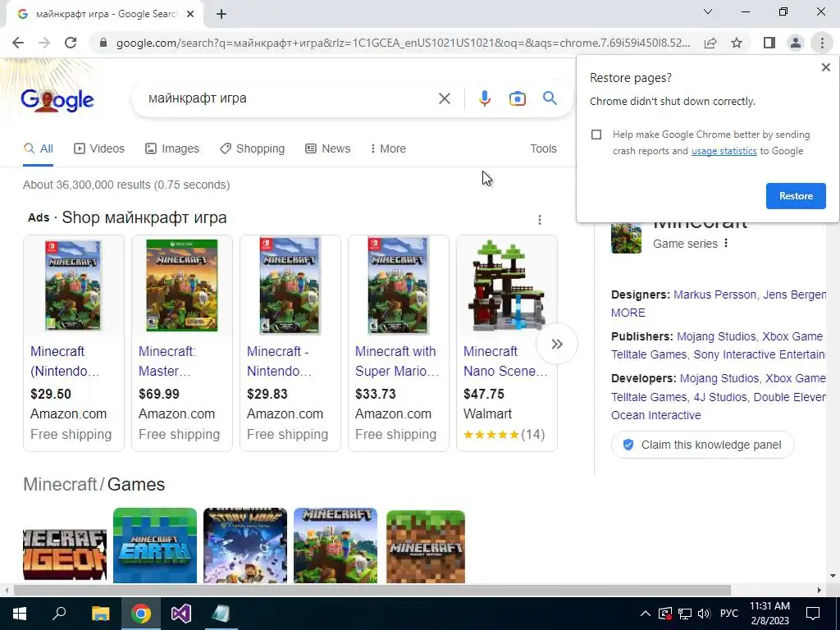Claim this knowledge panel
Screen dimensions: 840x630
[702, 445]
